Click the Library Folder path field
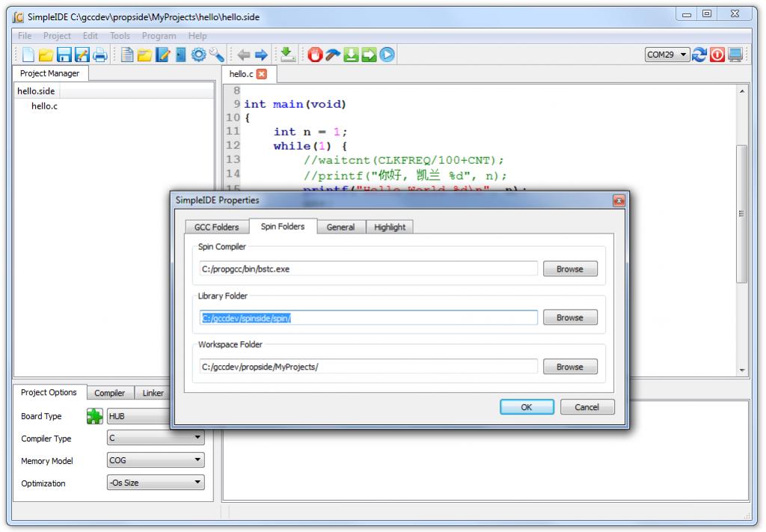This screenshot has width=766, height=532. coord(368,318)
